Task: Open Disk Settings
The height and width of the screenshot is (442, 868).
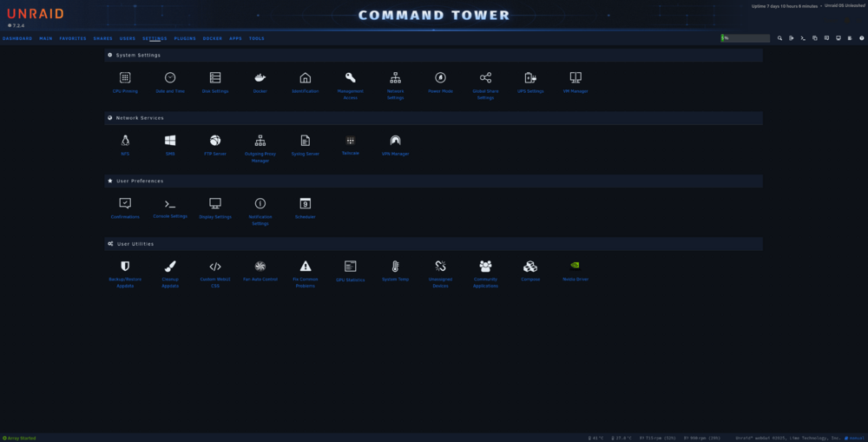Action: (215, 82)
